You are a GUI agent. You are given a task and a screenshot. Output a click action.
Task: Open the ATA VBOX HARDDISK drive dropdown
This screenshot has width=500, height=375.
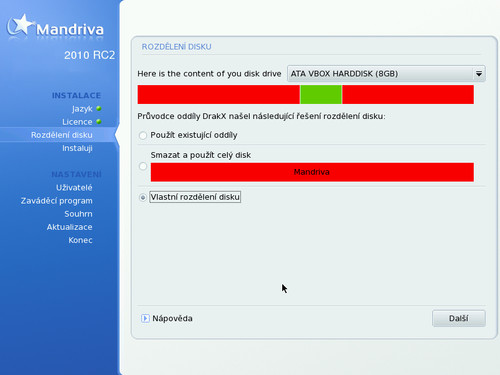tap(386, 74)
